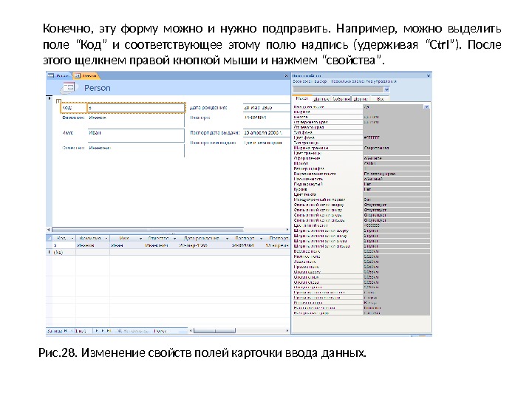The width and height of the screenshot is (532, 399).
Task: Click the Иванов cell in datasheet
Action: click(x=92, y=245)
